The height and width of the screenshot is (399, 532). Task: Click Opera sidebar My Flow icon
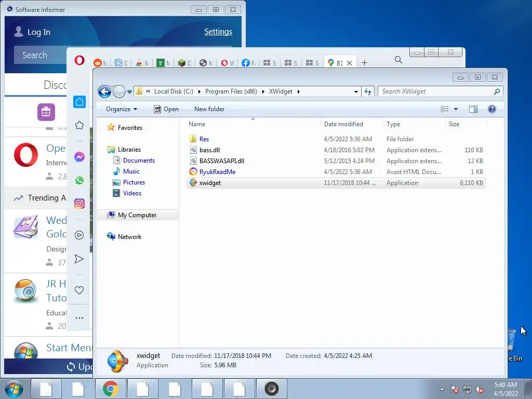[x=79, y=259]
